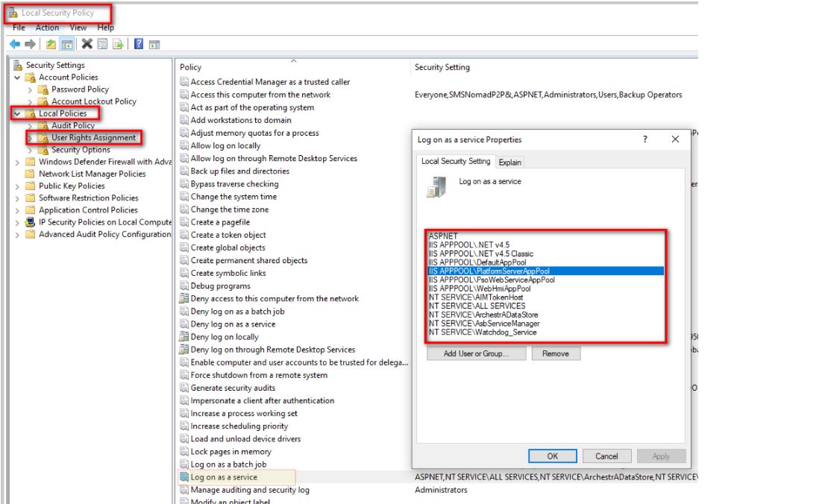Expand the Windows Defender Firewall node
828x504 pixels.
[x=17, y=162]
